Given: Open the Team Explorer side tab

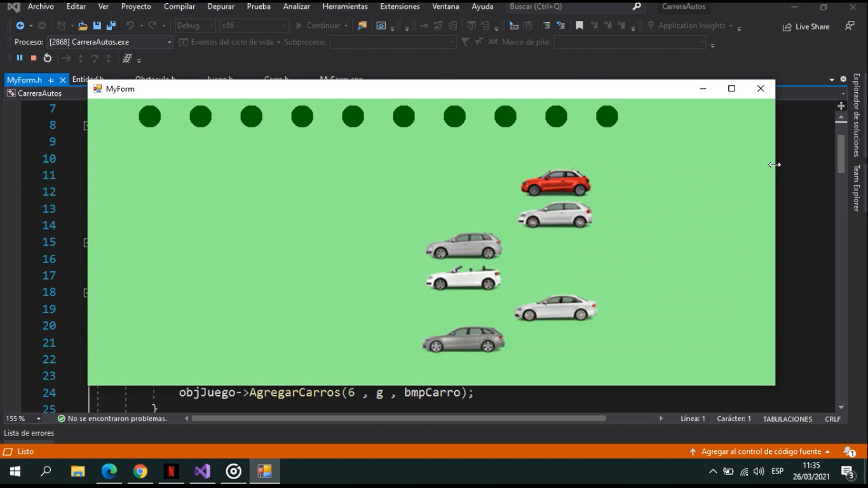Looking at the screenshot, I should (857, 188).
